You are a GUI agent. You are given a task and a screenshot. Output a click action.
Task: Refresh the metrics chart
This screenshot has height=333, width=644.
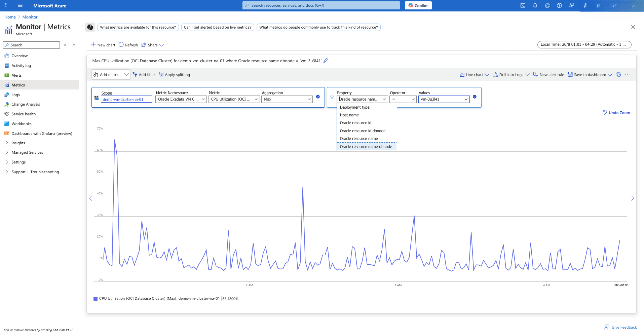tap(128, 45)
